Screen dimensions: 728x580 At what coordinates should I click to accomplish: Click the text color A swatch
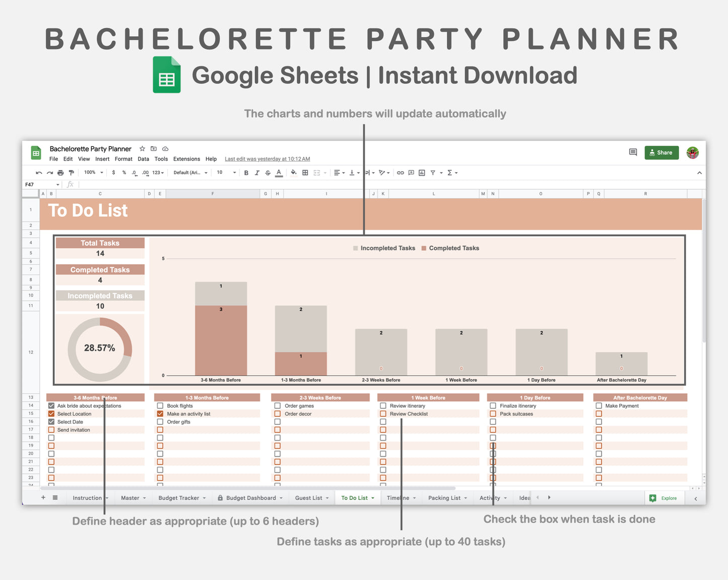point(278,172)
